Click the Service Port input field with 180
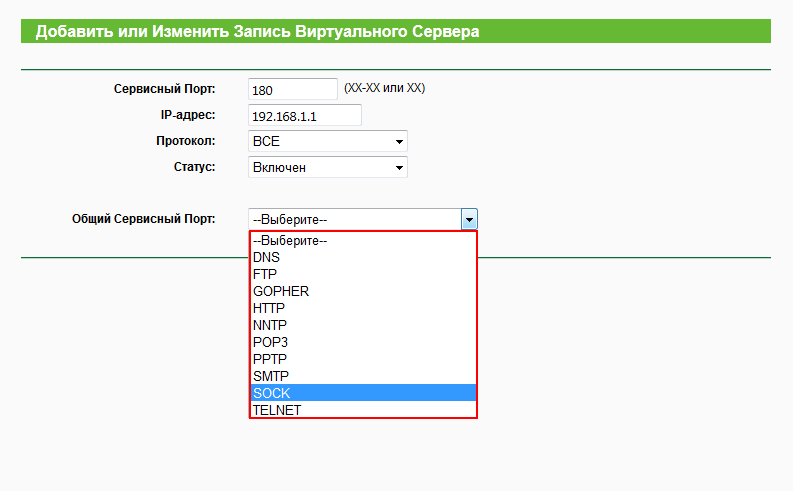793x491 pixels. point(293,90)
